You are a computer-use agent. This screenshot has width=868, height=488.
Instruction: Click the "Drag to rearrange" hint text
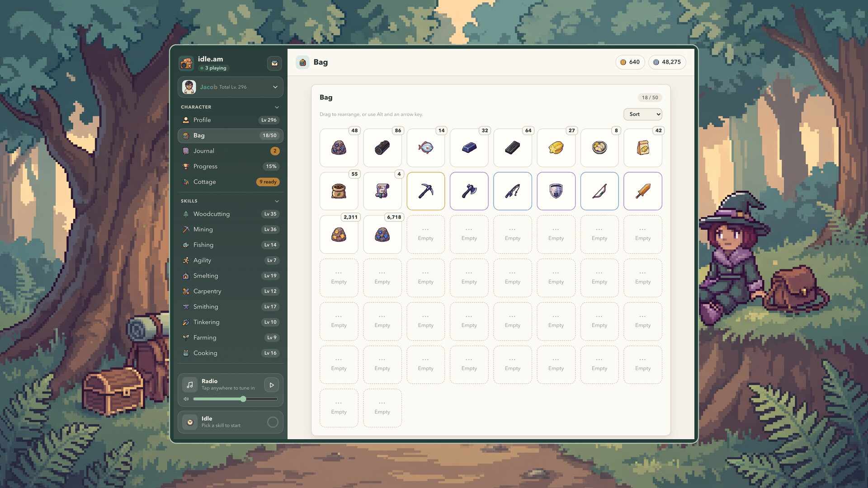(x=371, y=114)
